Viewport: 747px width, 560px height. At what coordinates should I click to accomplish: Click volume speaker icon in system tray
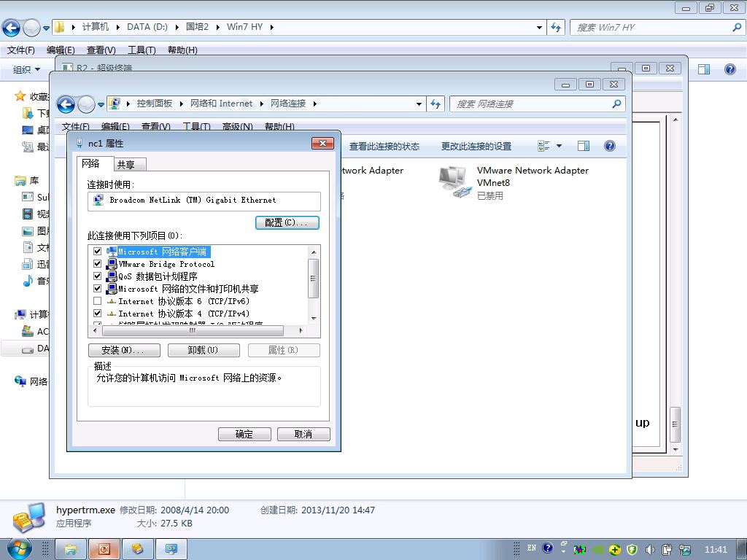[649, 550]
